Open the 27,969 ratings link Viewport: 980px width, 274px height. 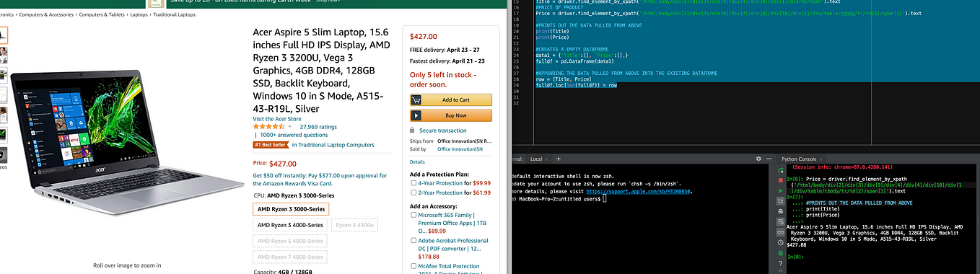pyautogui.click(x=318, y=127)
